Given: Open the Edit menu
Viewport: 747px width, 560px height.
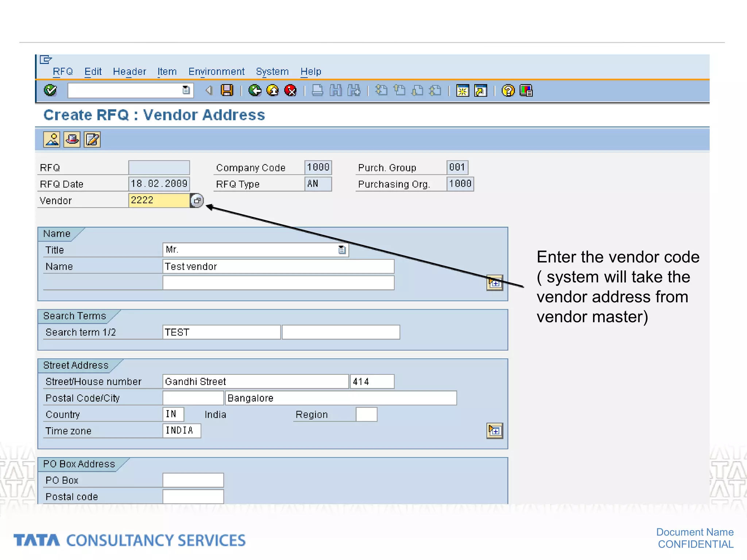Looking at the screenshot, I should click(x=93, y=71).
